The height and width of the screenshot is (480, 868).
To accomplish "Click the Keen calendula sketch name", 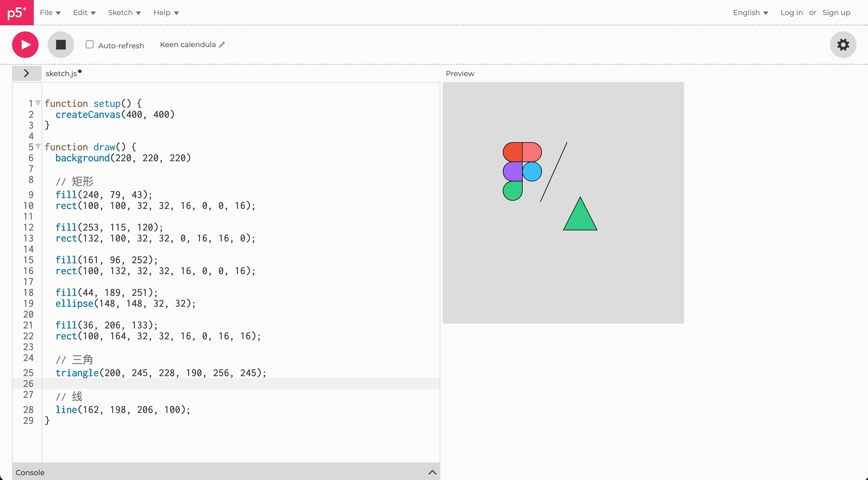I will coord(188,44).
